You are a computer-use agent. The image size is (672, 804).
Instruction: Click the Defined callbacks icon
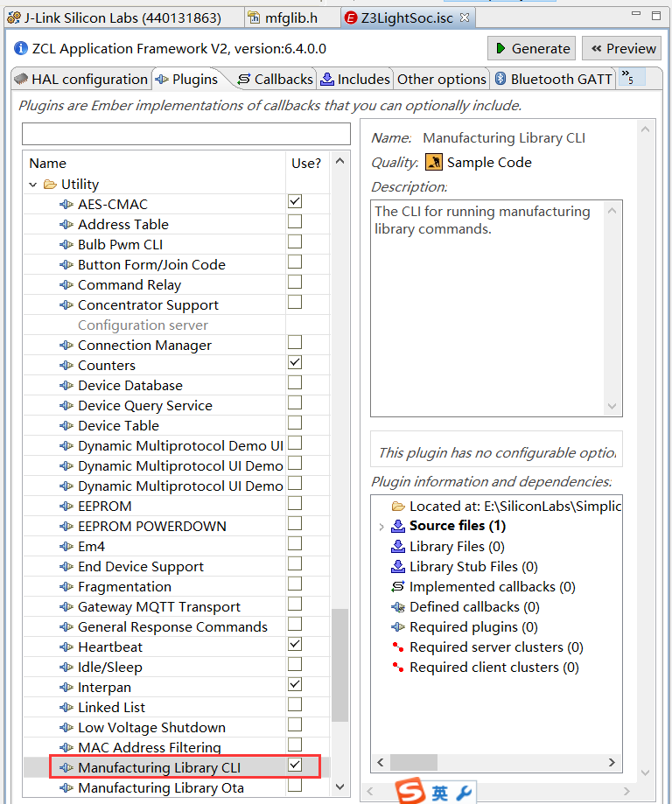[x=398, y=606]
